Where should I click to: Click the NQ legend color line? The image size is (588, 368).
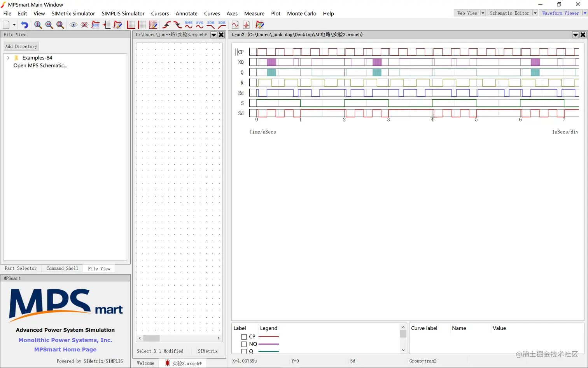click(269, 344)
